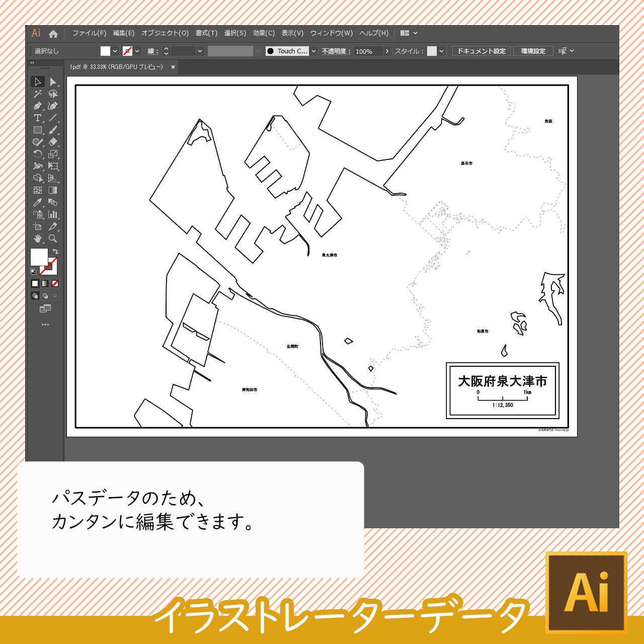The width and height of the screenshot is (644, 644).
Task: Pick the Paintbrush tool
Action: tap(53, 130)
